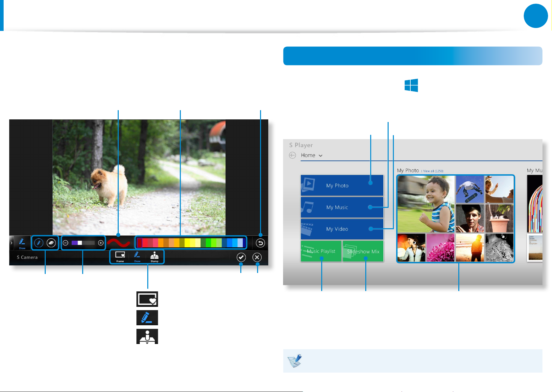Expand the left toolbar chevron arrow
This screenshot has width=552, height=392.
(12, 243)
